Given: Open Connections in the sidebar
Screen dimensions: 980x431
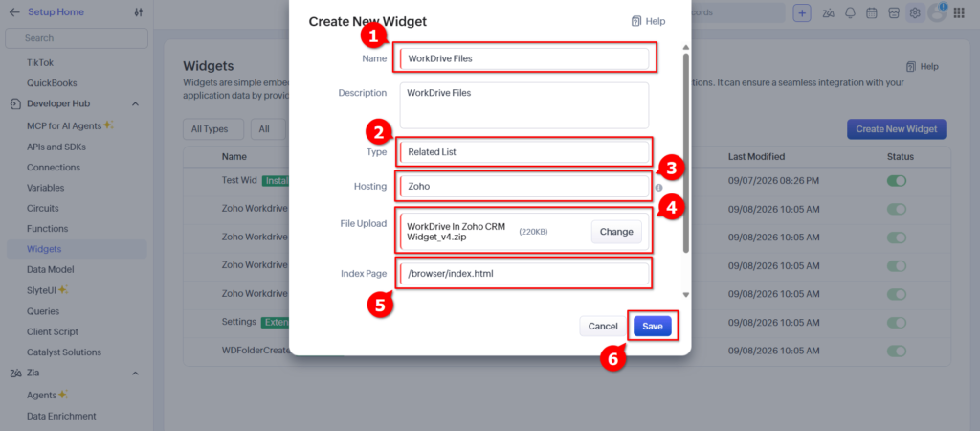Looking at the screenshot, I should (x=54, y=167).
